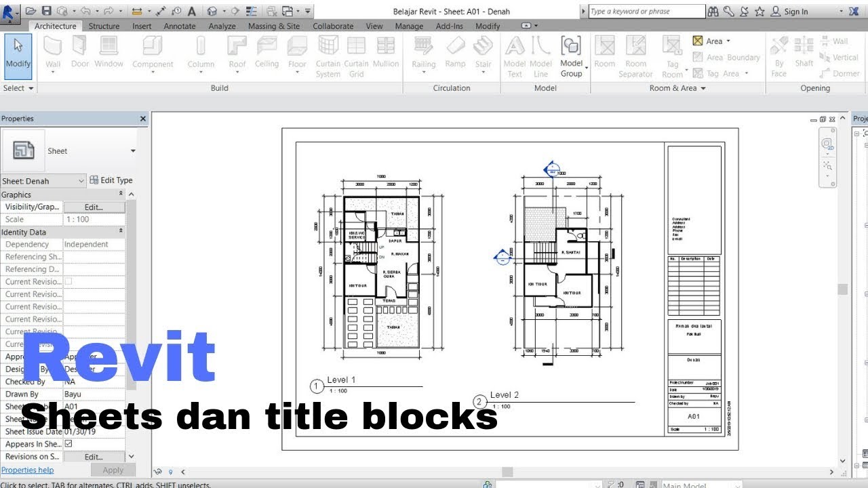Select the Modify arrow tool
The height and width of the screenshot is (488, 868).
(x=18, y=56)
